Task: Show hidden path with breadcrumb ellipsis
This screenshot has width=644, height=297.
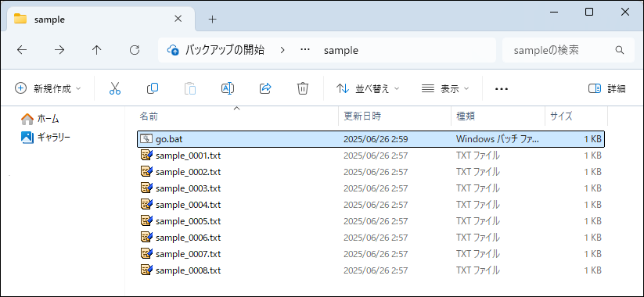Action: [x=304, y=50]
